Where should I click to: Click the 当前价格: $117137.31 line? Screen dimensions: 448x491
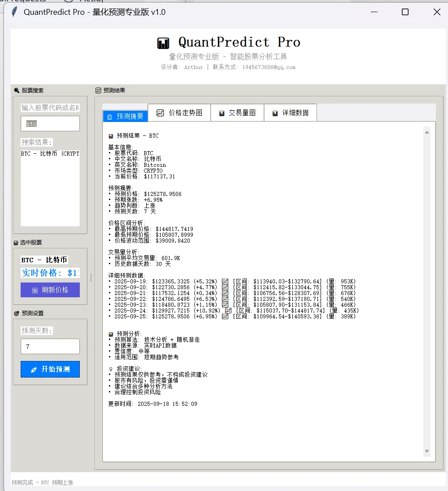pyautogui.click(x=142, y=177)
